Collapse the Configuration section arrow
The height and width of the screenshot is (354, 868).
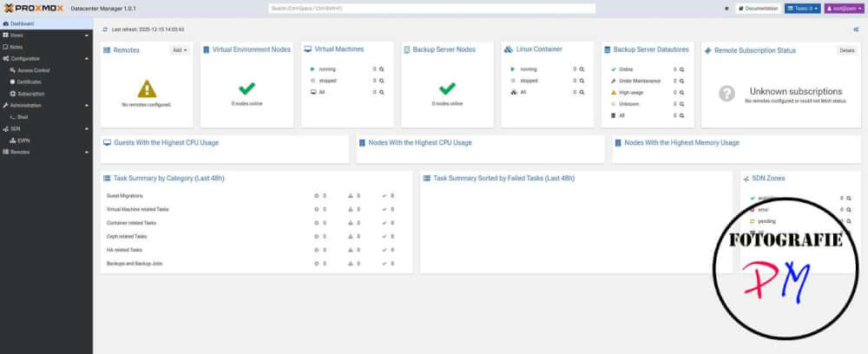(86, 59)
